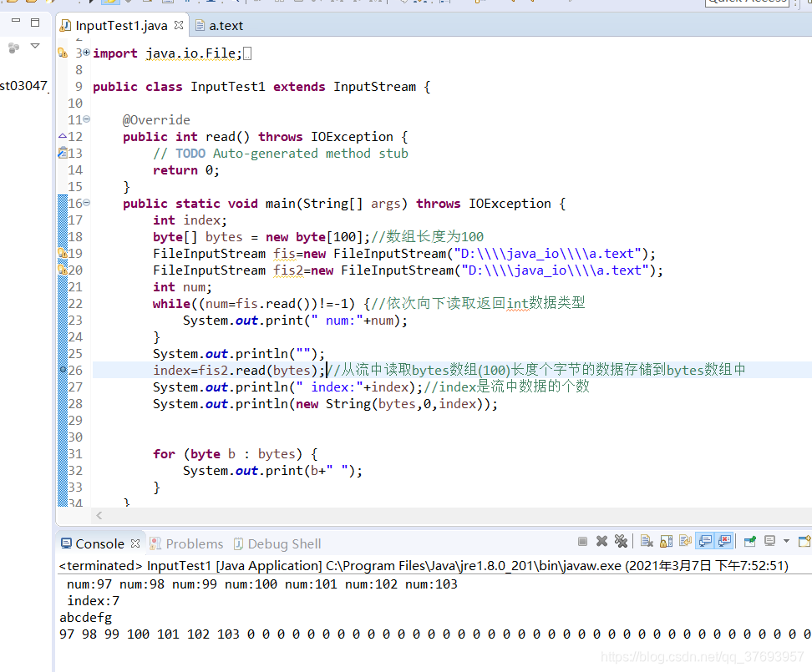Click the Problems tab icon
This screenshot has width=812, height=672.
click(x=155, y=543)
